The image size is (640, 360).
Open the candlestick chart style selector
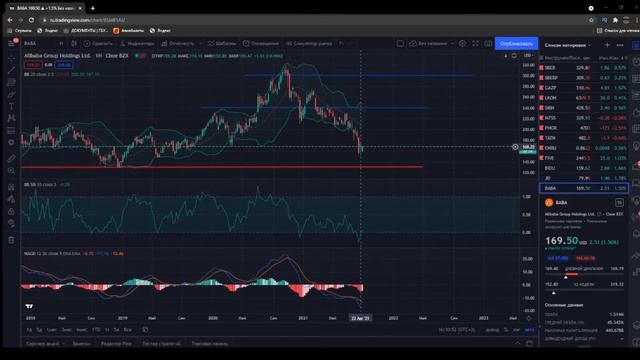74,43
